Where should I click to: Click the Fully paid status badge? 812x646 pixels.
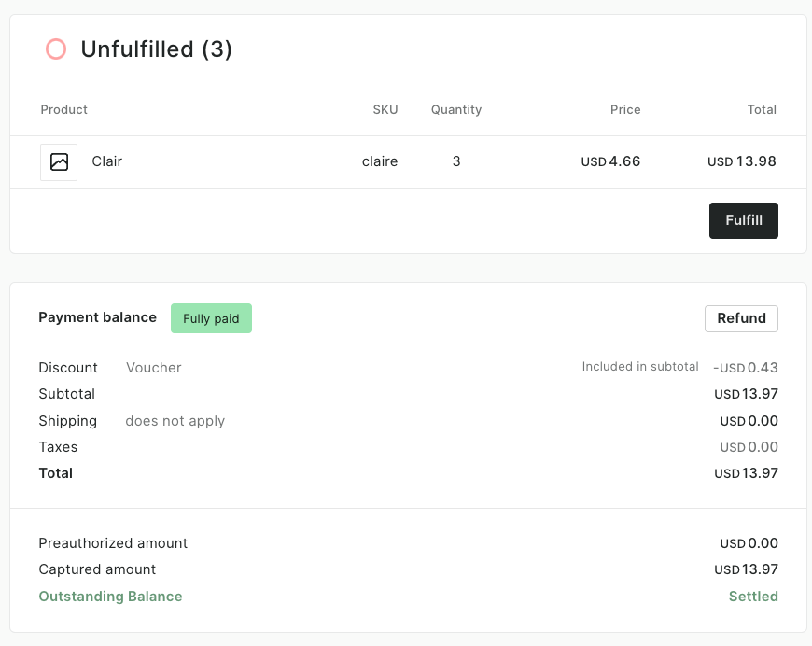point(211,318)
